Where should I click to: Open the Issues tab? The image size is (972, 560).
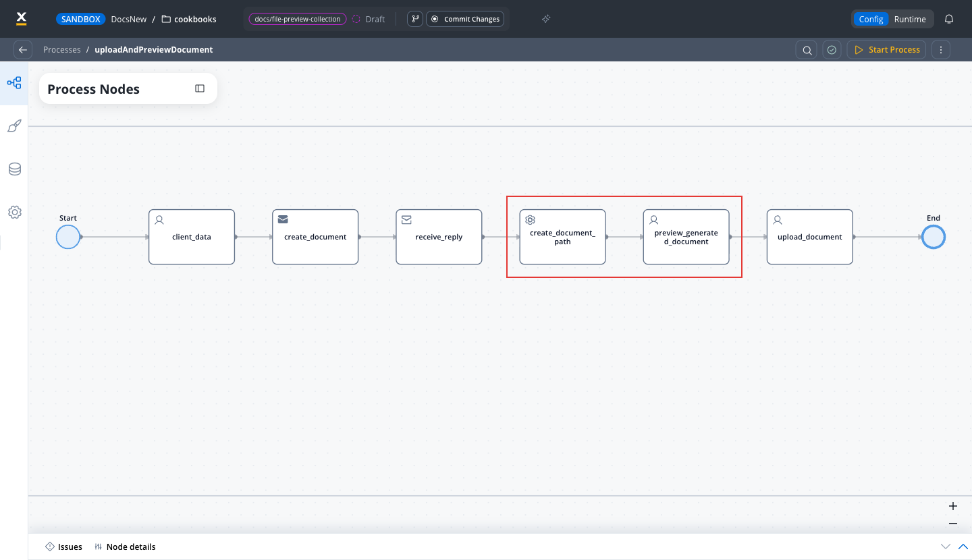pyautogui.click(x=63, y=547)
